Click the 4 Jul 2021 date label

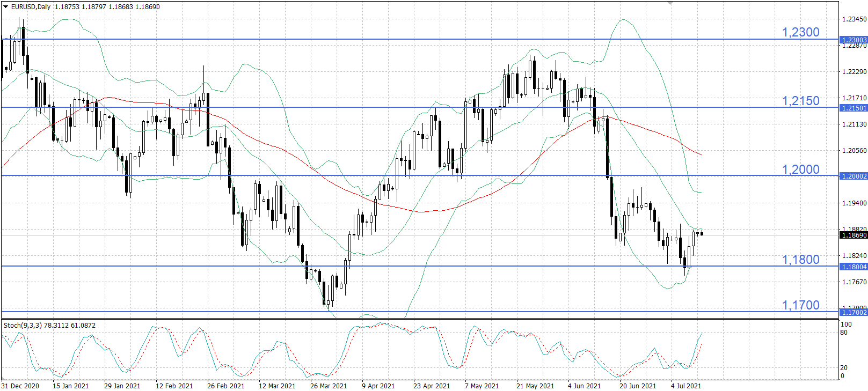[x=686, y=386]
